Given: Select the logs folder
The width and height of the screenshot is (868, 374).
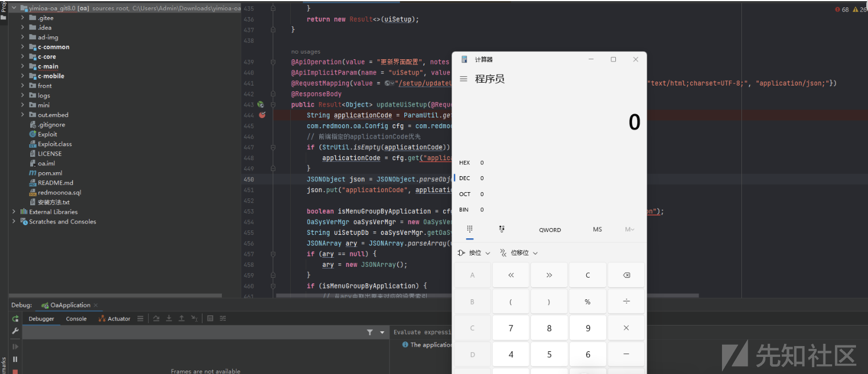Looking at the screenshot, I should point(44,95).
